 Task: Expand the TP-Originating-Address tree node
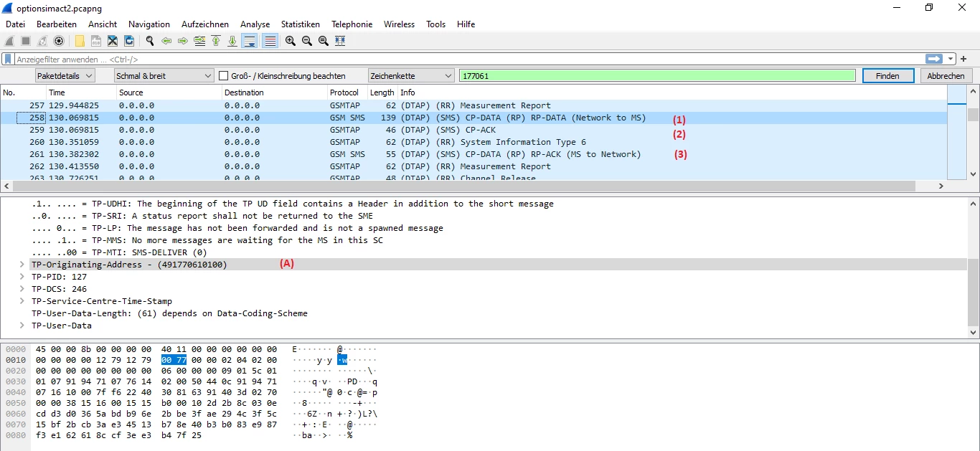coord(23,265)
